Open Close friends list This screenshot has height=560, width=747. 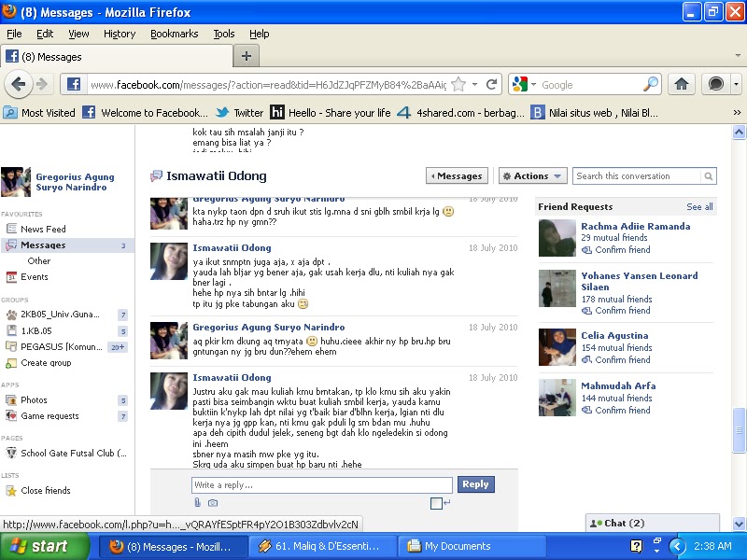pos(45,491)
